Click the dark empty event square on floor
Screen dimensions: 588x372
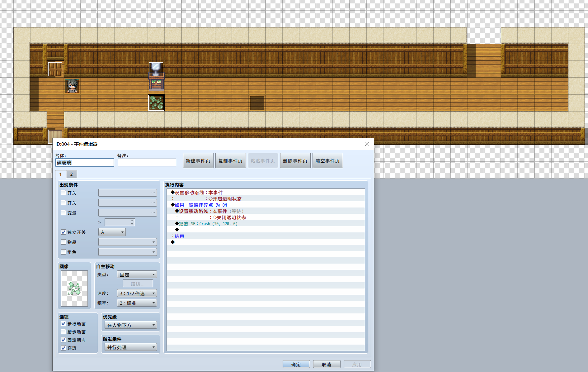click(257, 103)
